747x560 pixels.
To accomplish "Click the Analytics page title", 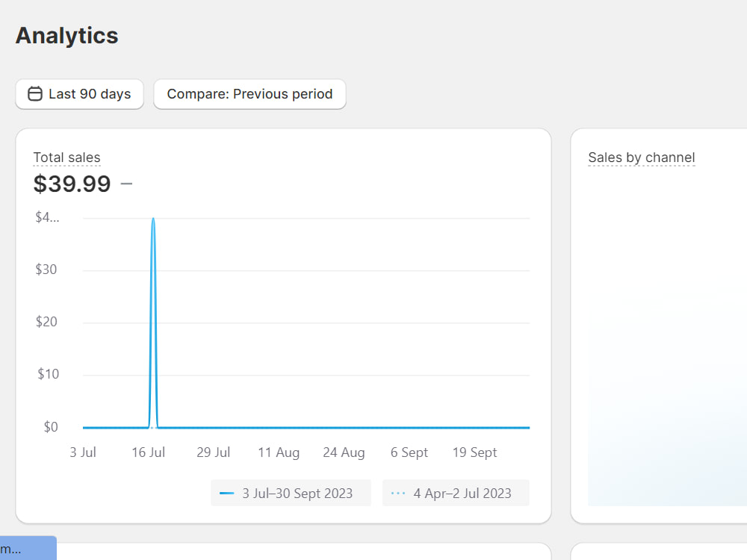I will 66,36.
